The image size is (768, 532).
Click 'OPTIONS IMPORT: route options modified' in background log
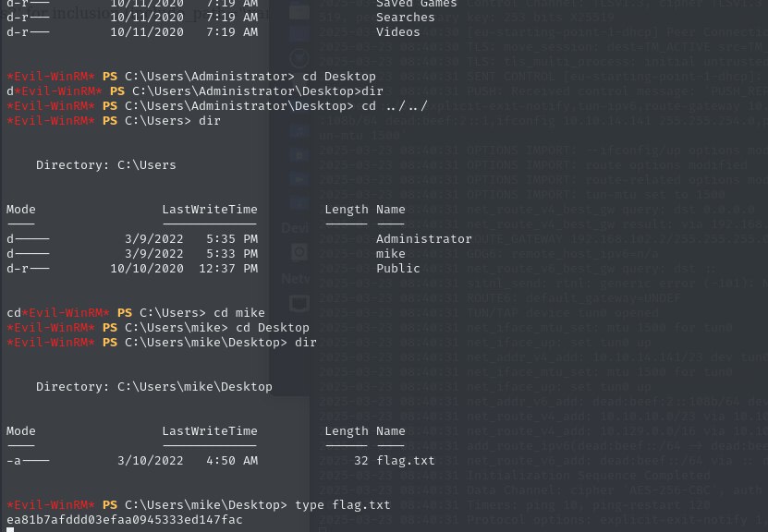[607, 165]
